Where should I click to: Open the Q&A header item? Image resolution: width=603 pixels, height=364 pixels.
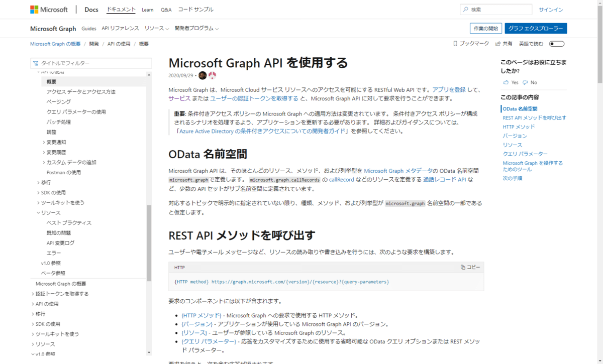pos(166,10)
